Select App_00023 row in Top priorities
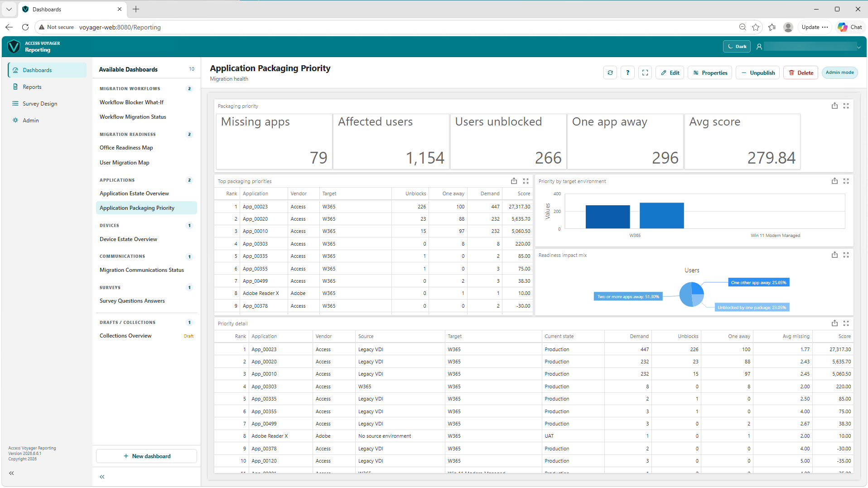This screenshot has width=868, height=488. [x=373, y=207]
